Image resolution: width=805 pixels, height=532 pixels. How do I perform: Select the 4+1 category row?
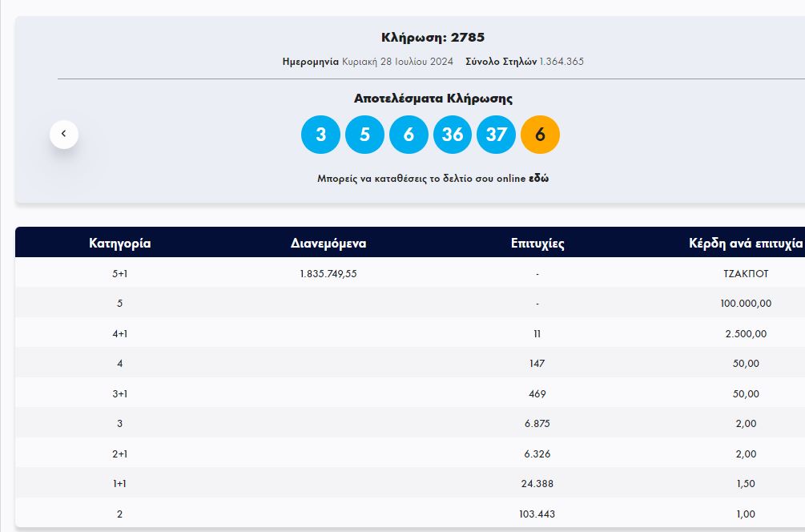(x=120, y=333)
